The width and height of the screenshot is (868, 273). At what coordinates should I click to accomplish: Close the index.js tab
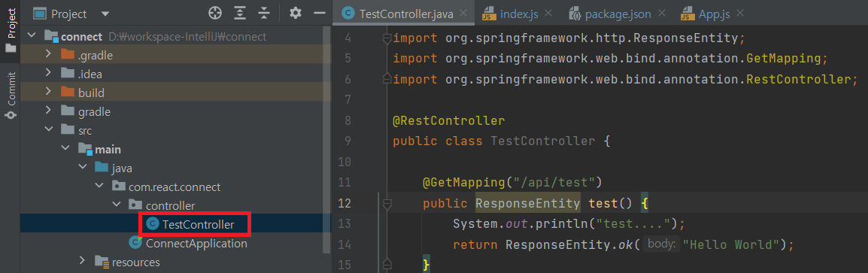[x=548, y=14]
